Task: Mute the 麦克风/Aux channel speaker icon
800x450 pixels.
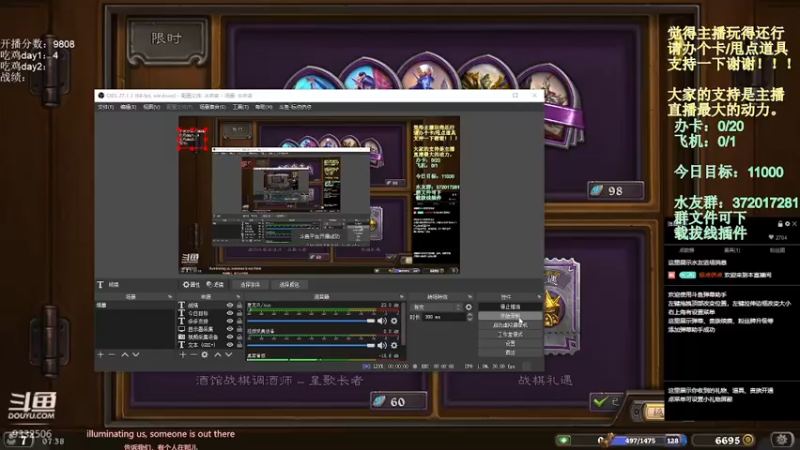Action: [382, 321]
